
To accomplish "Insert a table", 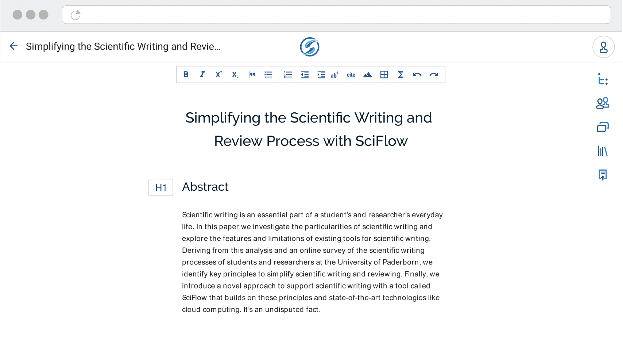I will [x=384, y=74].
